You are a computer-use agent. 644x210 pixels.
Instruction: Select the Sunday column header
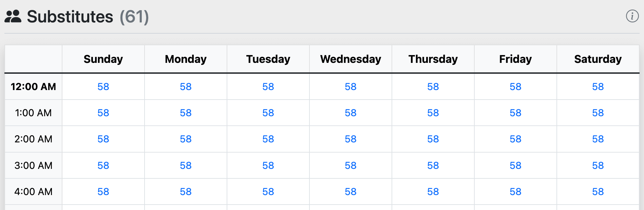103,59
